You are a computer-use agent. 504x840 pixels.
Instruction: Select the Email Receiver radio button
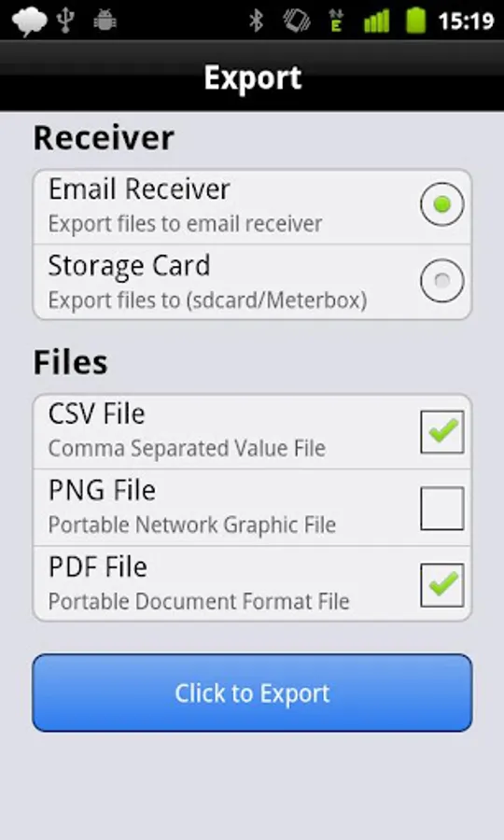(441, 204)
